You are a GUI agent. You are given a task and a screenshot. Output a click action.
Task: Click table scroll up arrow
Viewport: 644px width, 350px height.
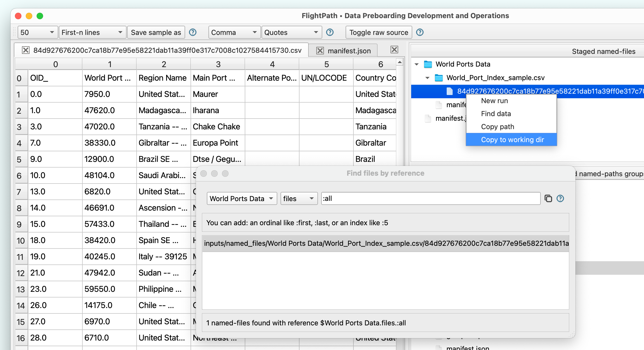(x=400, y=62)
